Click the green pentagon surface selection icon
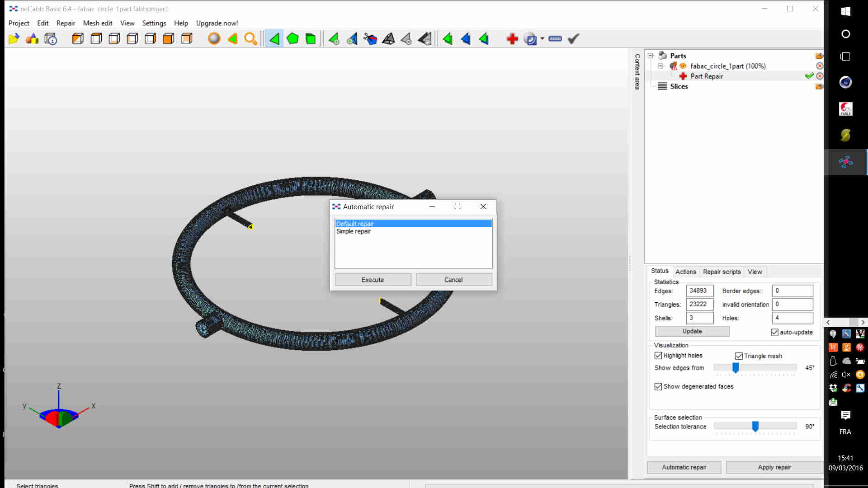This screenshot has width=868, height=488. coord(292,39)
